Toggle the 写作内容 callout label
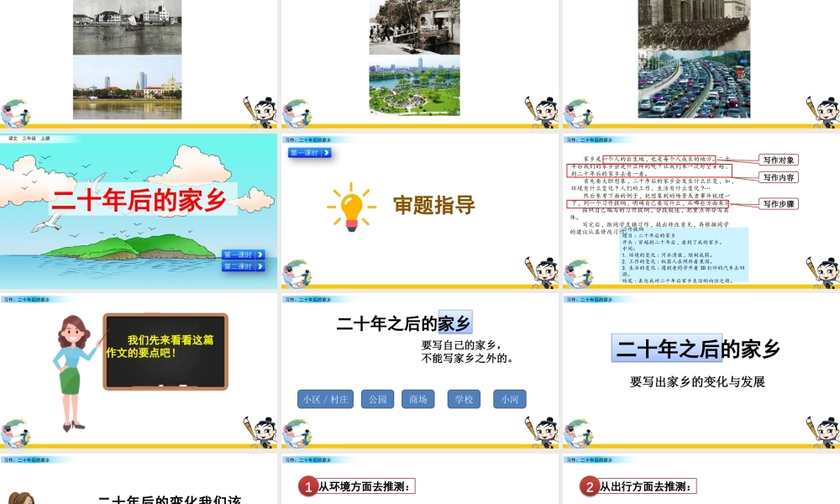Image resolution: width=840 pixels, height=504 pixels. [780, 176]
